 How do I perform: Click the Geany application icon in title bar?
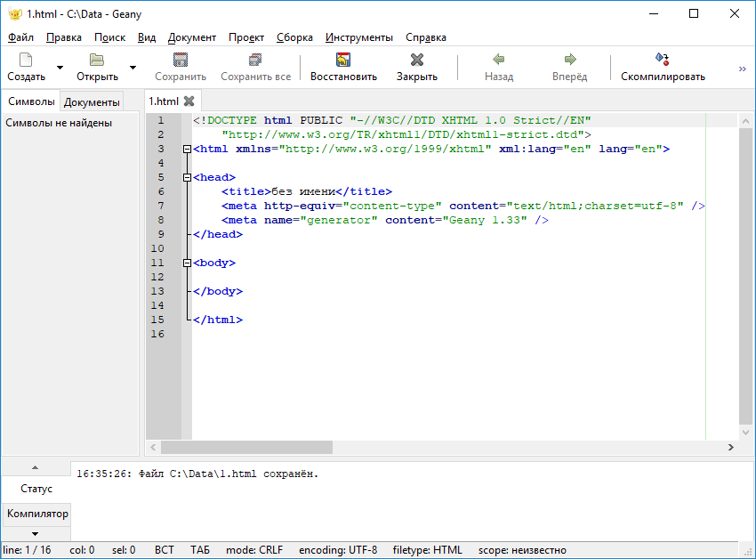(15, 13)
